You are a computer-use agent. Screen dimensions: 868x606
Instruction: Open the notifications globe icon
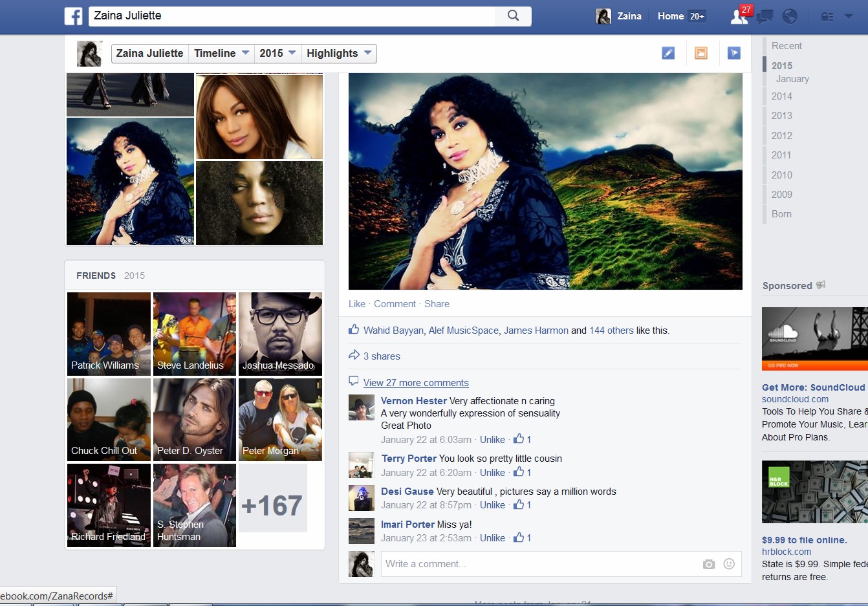point(790,16)
